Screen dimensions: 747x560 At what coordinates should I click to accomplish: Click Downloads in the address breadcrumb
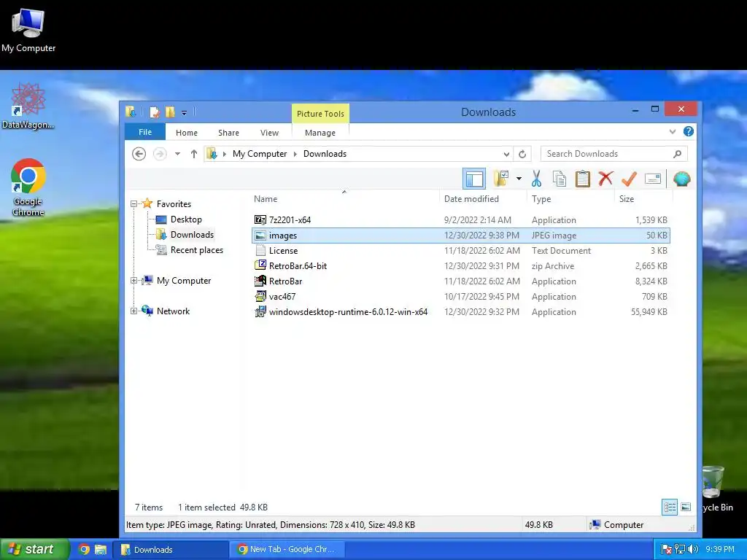click(325, 154)
